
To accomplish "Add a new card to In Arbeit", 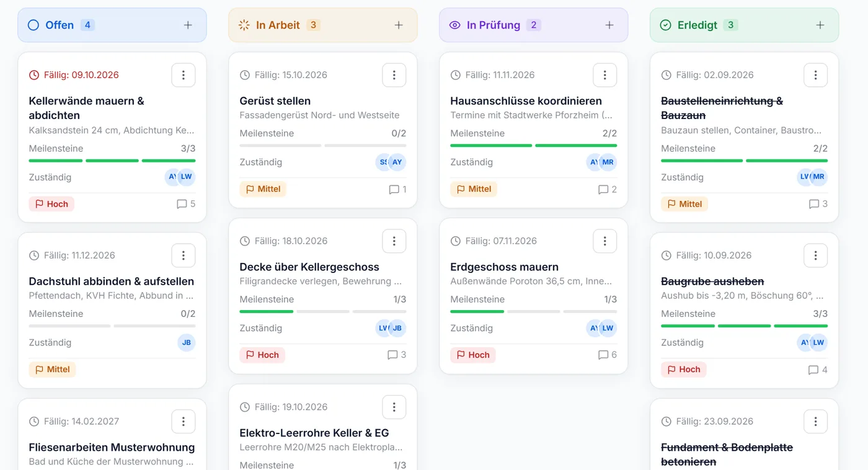I will click(x=399, y=25).
